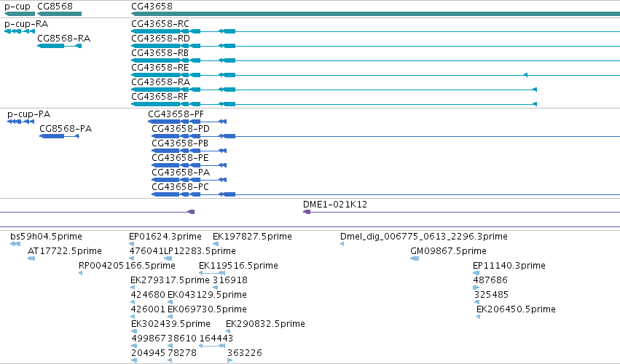Click the bs59h04.5prime insertion marker

15,244
